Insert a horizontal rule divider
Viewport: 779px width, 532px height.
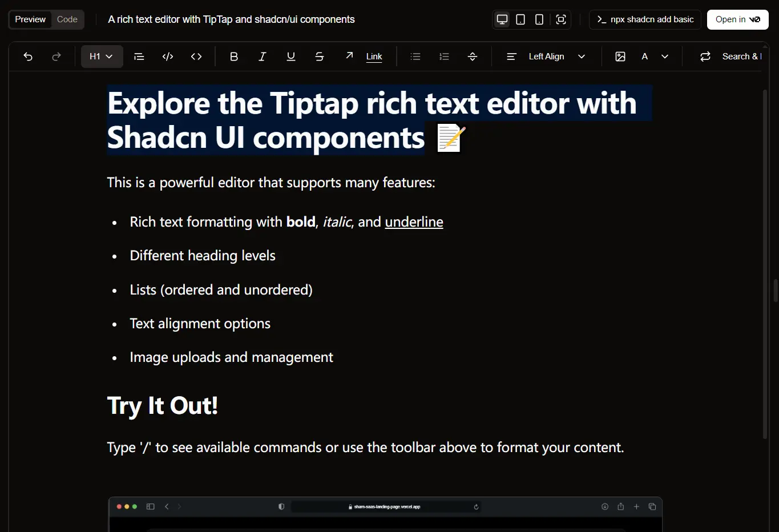tap(473, 57)
